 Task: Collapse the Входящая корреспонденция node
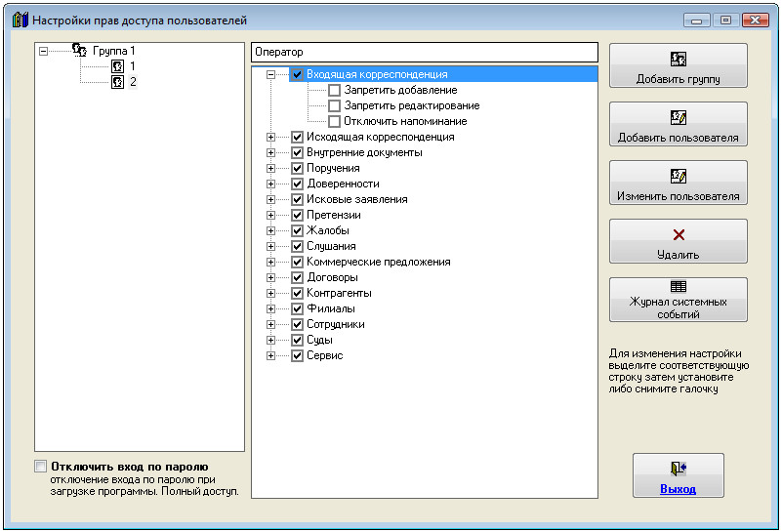tap(270, 74)
